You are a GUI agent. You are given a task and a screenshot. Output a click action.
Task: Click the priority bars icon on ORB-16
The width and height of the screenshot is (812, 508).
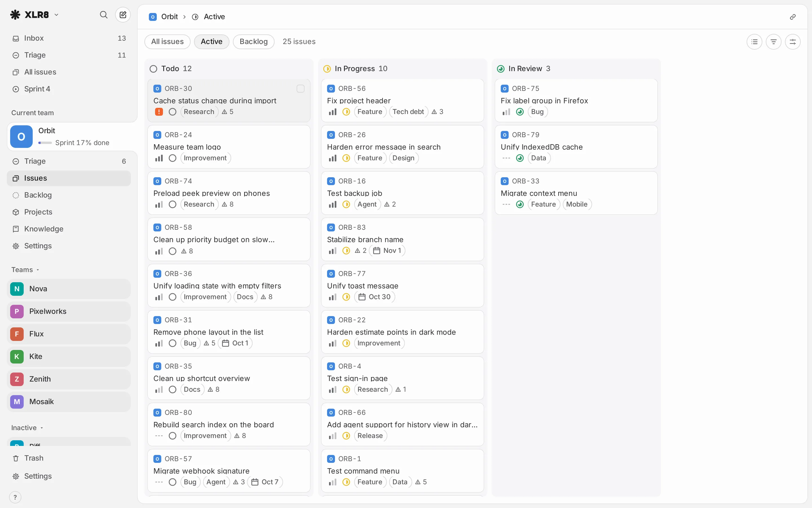pos(332,205)
